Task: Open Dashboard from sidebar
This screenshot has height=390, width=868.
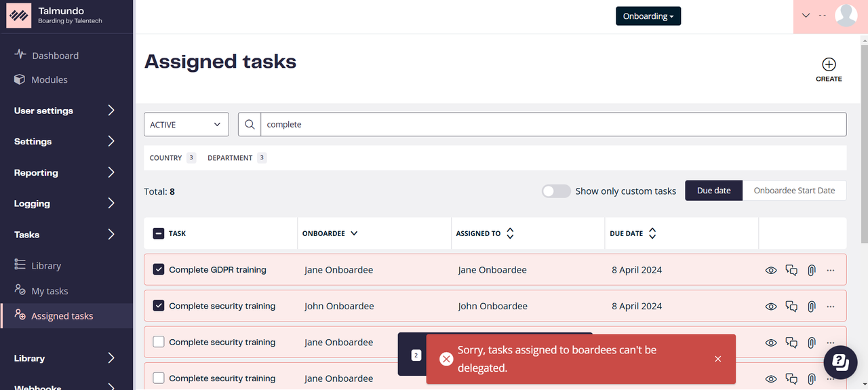Action: click(55, 56)
